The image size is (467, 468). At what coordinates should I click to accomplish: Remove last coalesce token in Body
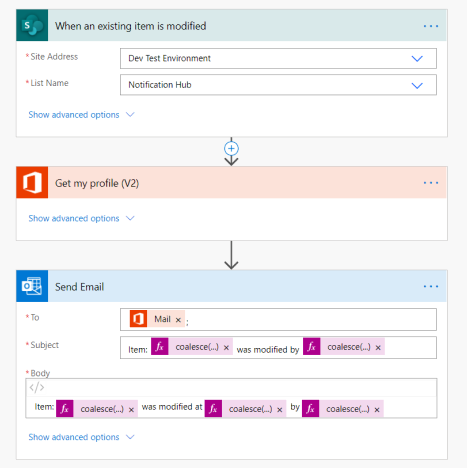[377, 410]
